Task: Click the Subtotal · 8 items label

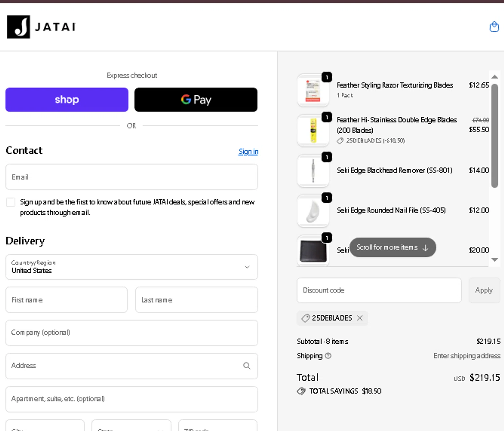Action: pyautogui.click(x=323, y=341)
